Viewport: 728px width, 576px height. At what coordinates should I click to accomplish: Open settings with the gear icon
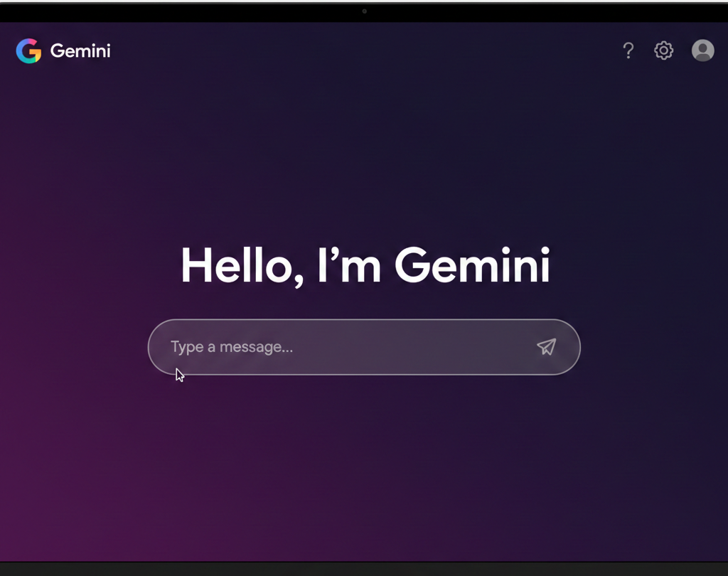tap(663, 50)
